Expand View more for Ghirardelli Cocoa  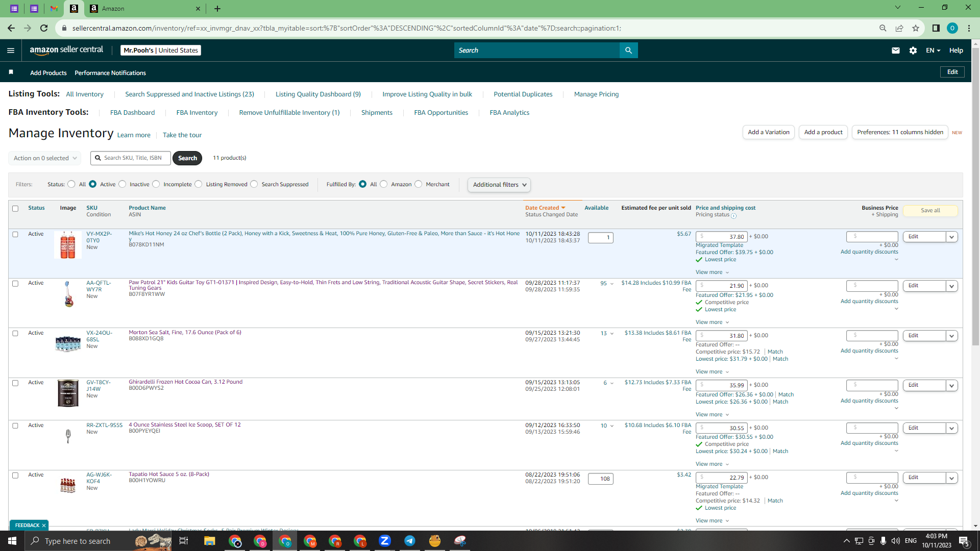(713, 415)
